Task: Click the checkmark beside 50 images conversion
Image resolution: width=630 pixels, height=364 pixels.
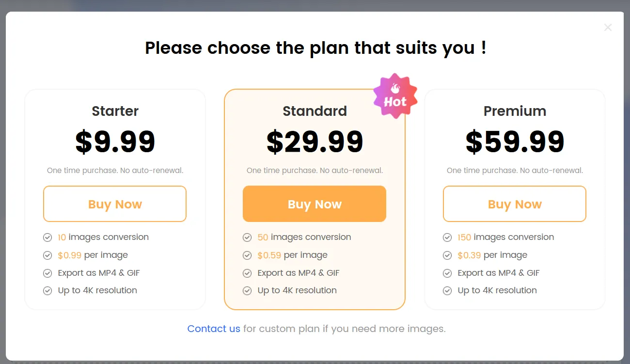Action: (247, 237)
